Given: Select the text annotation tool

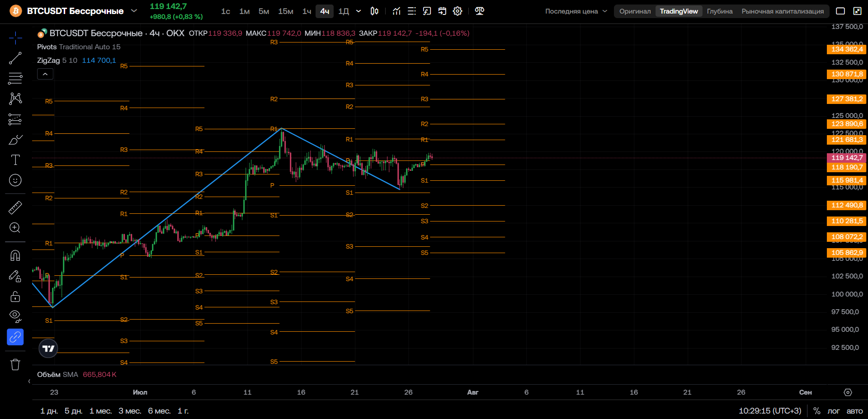Looking at the screenshot, I should (15, 160).
